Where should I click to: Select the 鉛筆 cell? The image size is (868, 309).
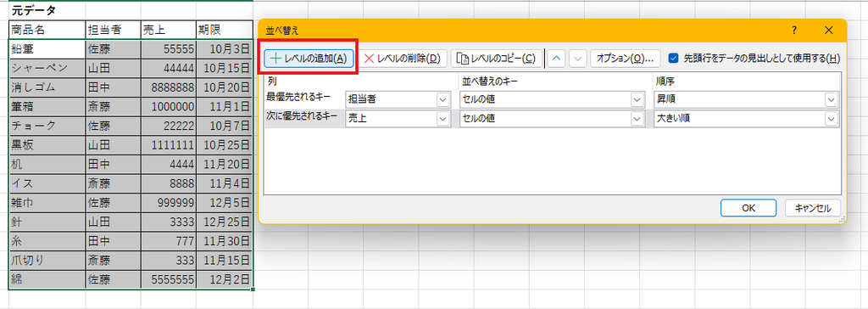47,49
